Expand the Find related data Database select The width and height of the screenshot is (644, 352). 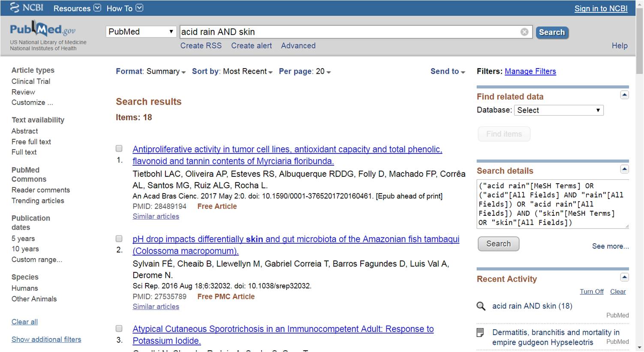(558, 110)
